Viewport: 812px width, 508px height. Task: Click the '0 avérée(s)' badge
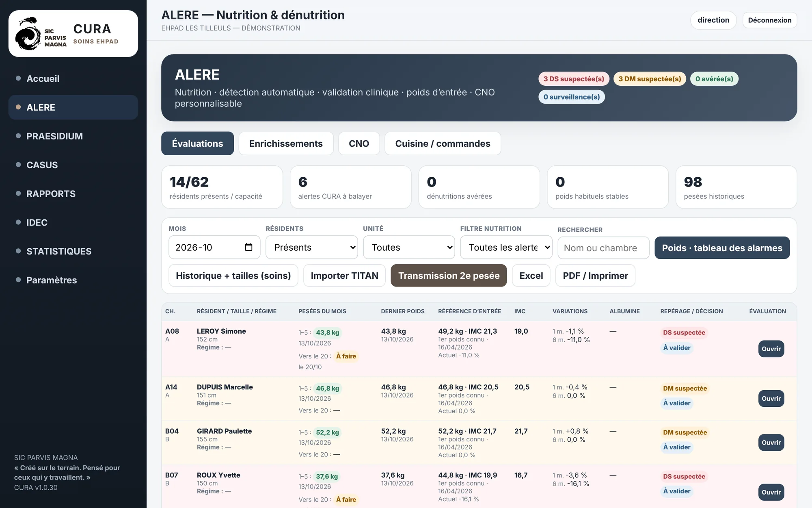[x=714, y=79]
